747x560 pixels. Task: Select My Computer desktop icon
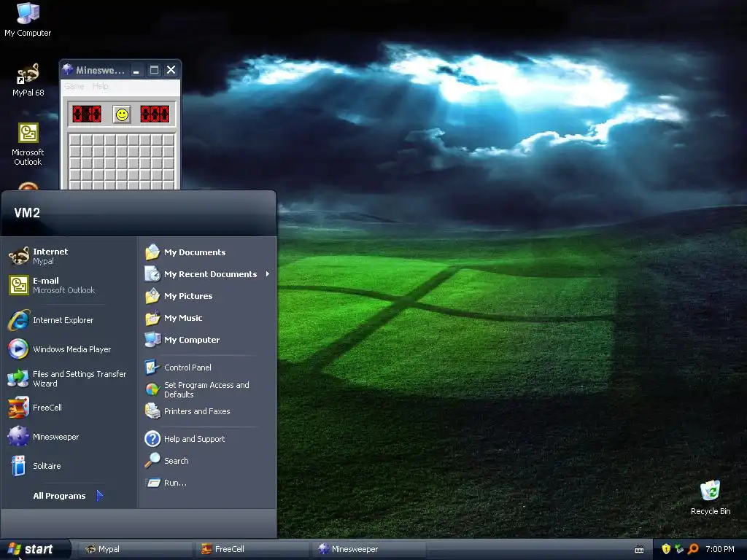pyautogui.click(x=28, y=20)
